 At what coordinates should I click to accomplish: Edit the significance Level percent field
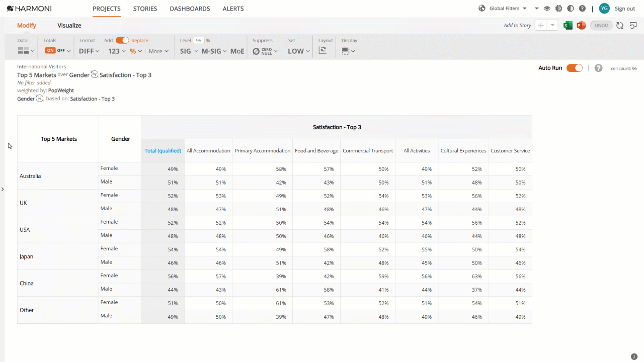[x=199, y=40]
